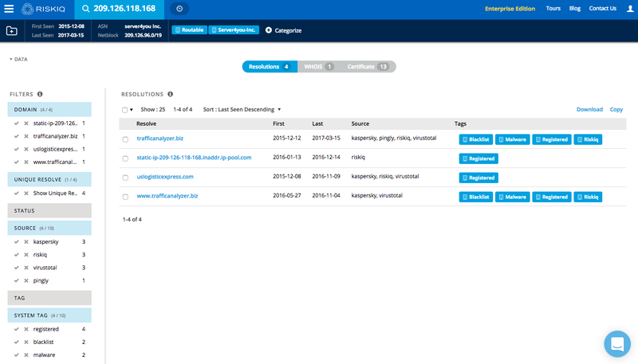Click the add-to-project folder icon

(x=12, y=30)
